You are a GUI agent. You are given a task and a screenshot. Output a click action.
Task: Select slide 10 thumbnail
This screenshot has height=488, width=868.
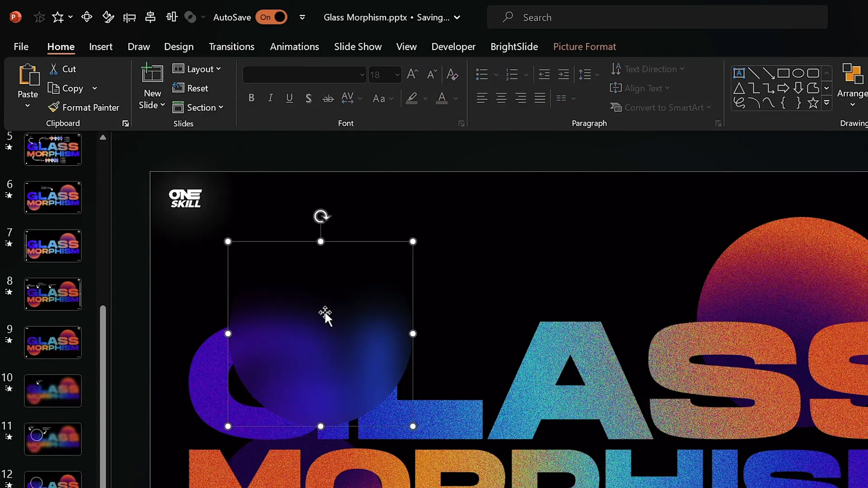click(x=53, y=391)
